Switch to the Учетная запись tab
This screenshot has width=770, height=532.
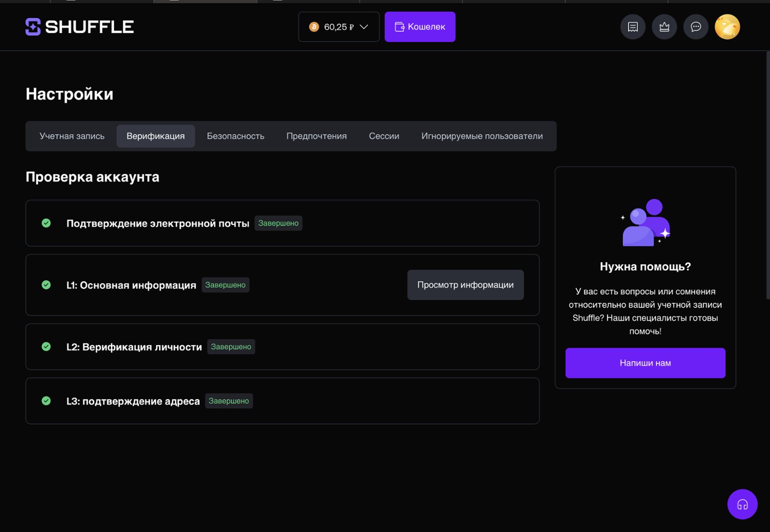point(72,136)
